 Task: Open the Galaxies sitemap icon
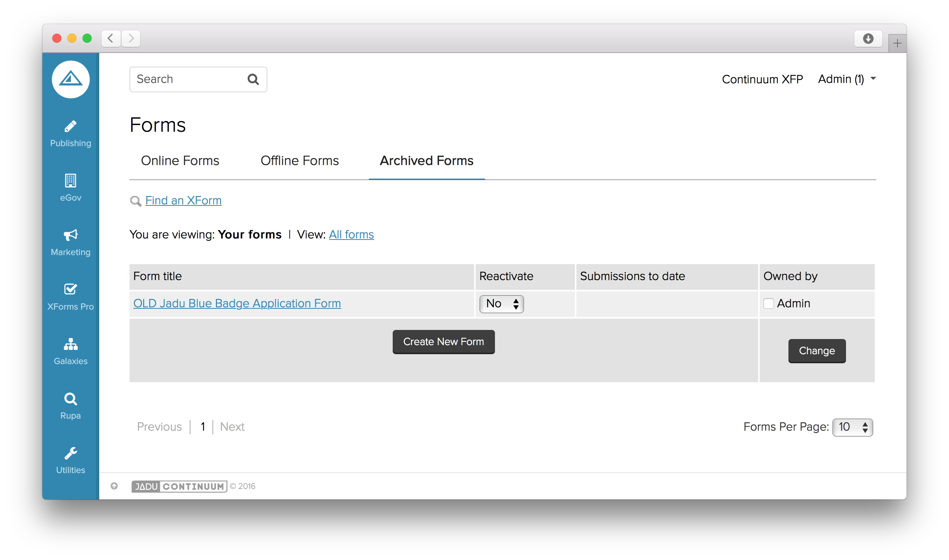tap(70, 344)
